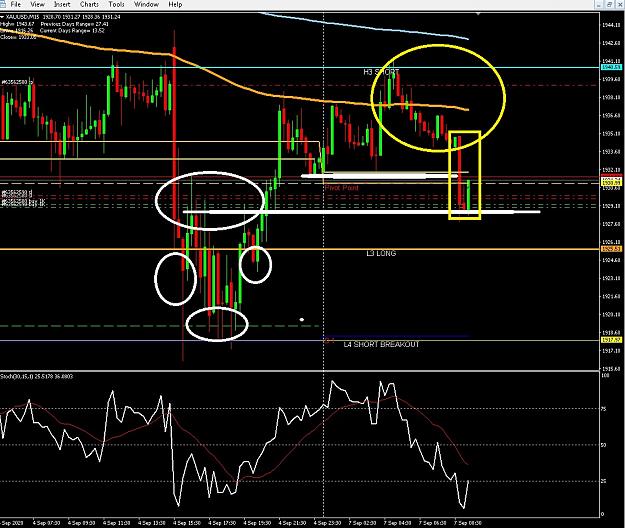
Task: Click the 4 Sep 19:30 time label
Action: coord(257,523)
